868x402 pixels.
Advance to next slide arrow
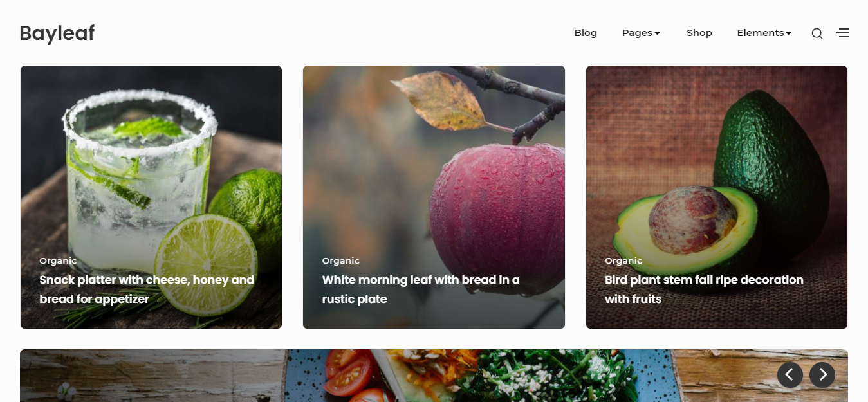822,374
